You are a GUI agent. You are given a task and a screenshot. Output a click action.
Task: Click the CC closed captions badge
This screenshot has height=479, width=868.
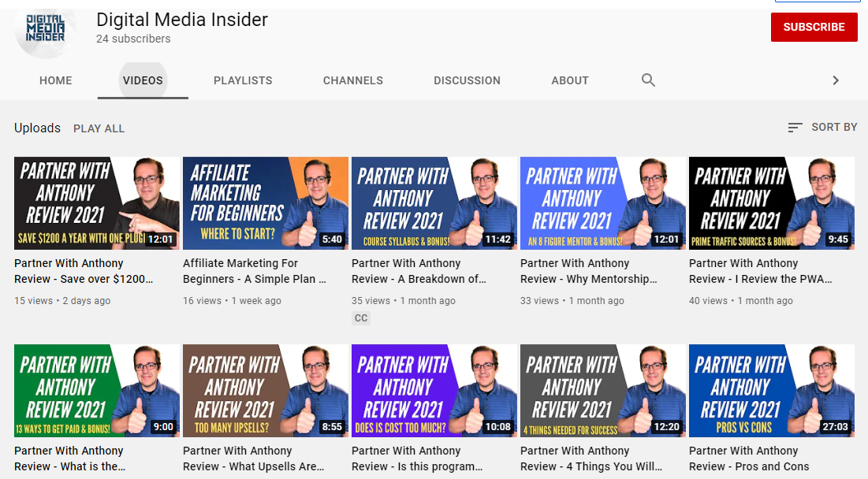(361, 318)
